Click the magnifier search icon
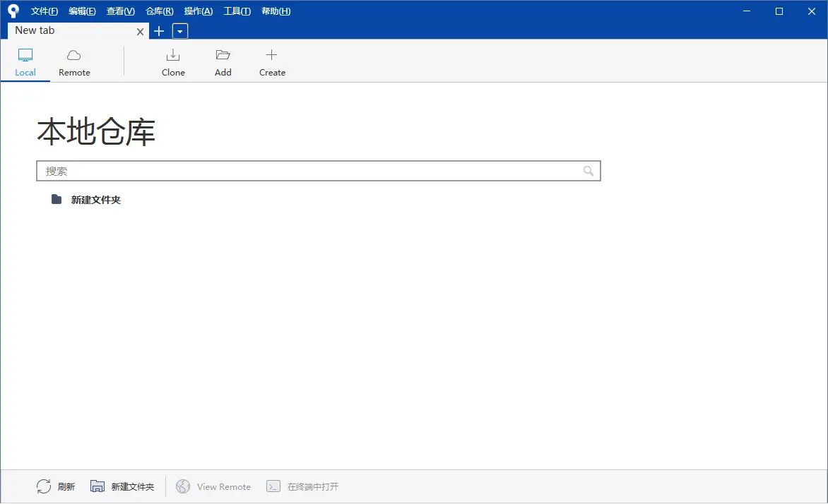This screenshot has height=504, width=828. [589, 171]
